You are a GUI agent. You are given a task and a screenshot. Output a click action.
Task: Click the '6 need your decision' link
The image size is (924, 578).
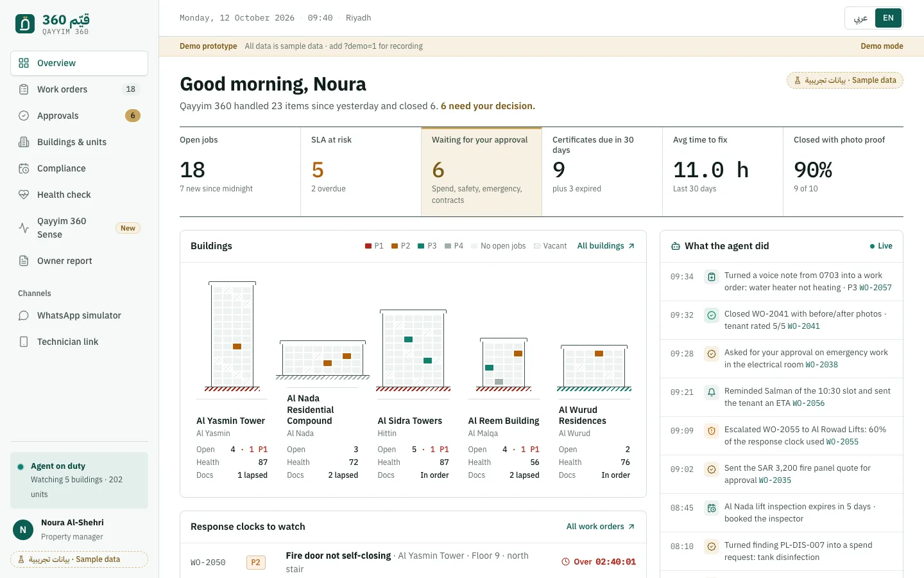[x=488, y=106]
